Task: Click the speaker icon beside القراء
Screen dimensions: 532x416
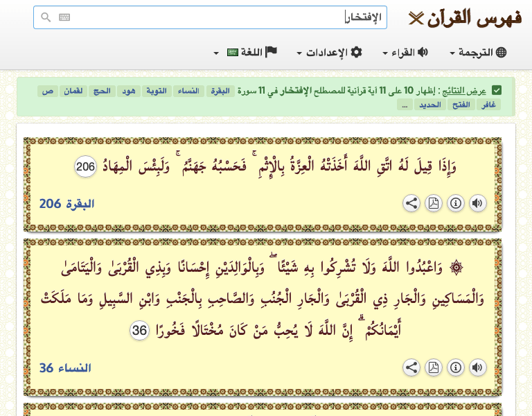Action: (423, 52)
